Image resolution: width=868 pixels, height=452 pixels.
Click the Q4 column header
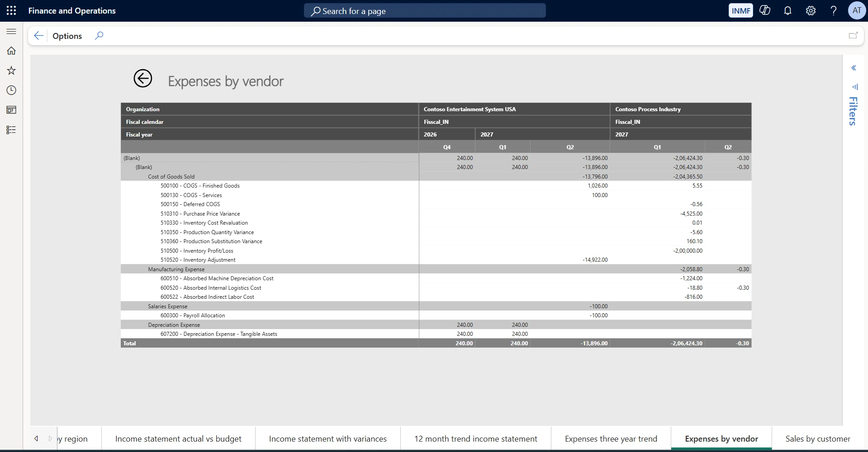447,147
